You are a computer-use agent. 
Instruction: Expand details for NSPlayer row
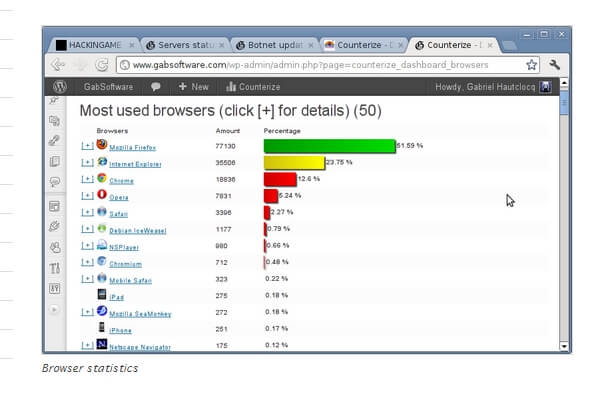pos(87,246)
